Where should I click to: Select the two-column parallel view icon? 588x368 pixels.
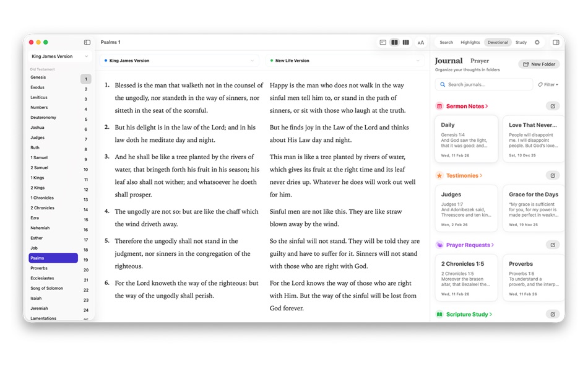(x=394, y=42)
